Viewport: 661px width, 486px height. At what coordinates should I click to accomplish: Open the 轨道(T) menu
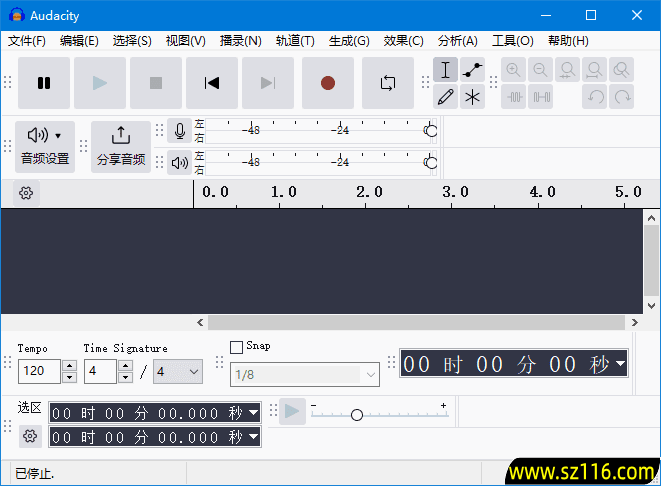295,41
